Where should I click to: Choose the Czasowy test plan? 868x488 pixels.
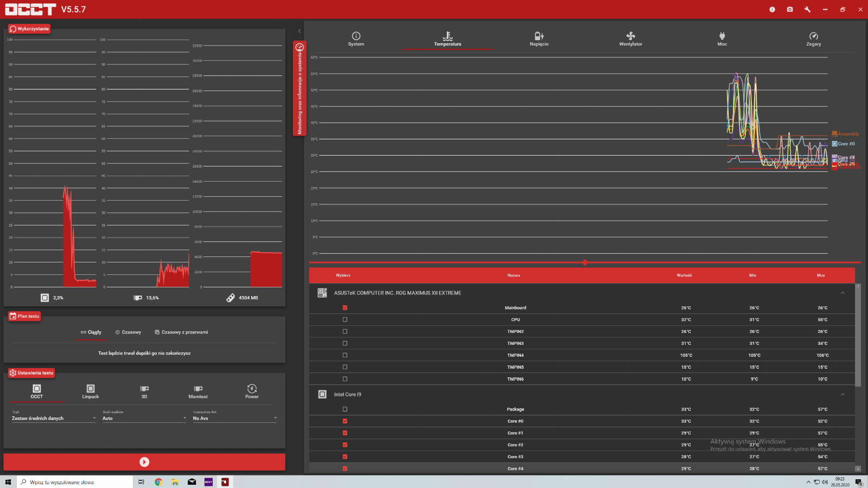(128, 332)
